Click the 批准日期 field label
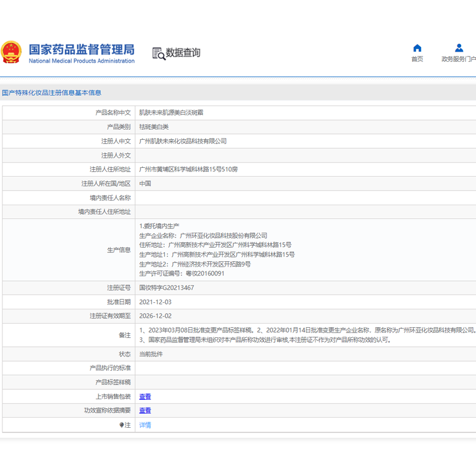The image size is (476, 476). [x=119, y=302]
